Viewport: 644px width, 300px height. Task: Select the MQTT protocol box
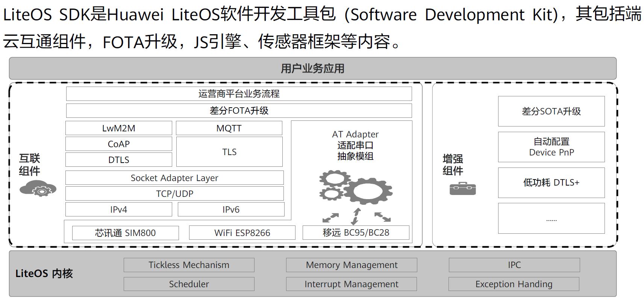(x=229, y=128)
